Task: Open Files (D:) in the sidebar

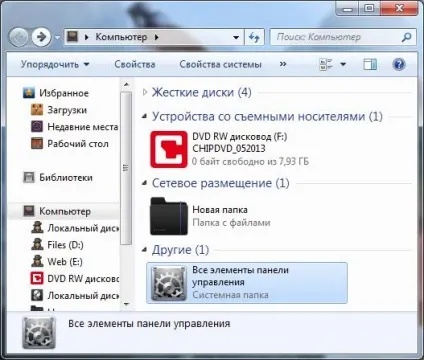Action: tap(65, 245)
